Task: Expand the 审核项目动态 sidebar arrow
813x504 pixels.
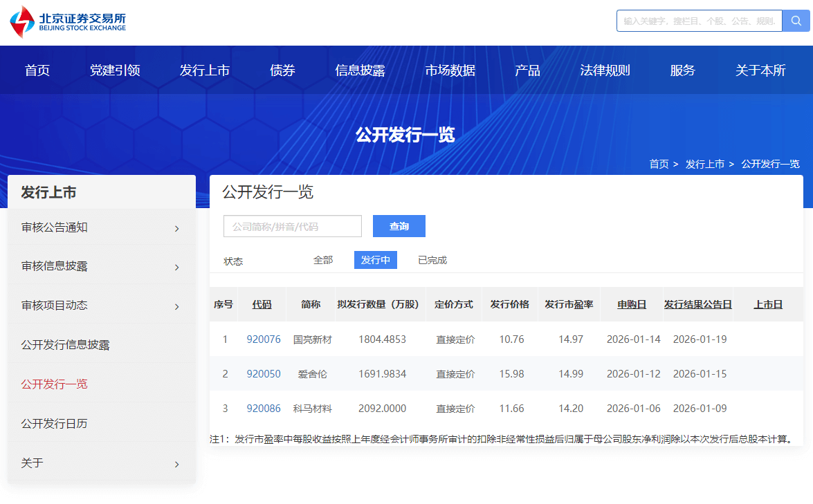Action: pos(177,306)
